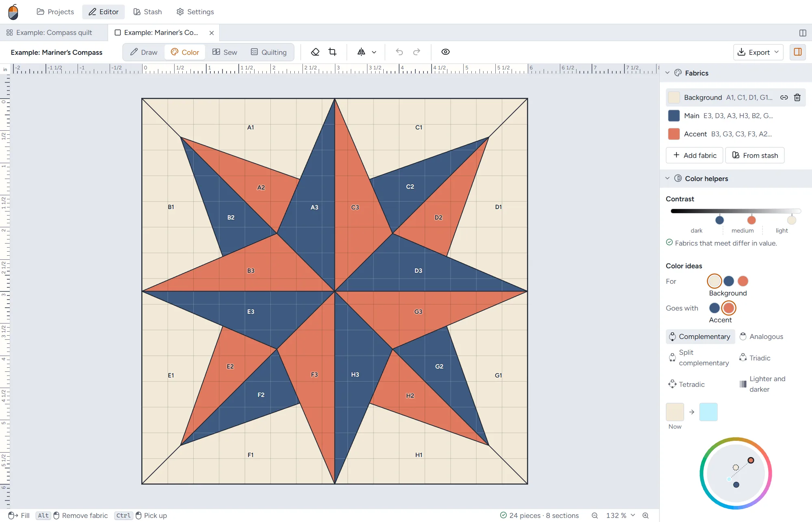Collapse the Fabrics section
812x522 pixels.
(x=667, y=73)
